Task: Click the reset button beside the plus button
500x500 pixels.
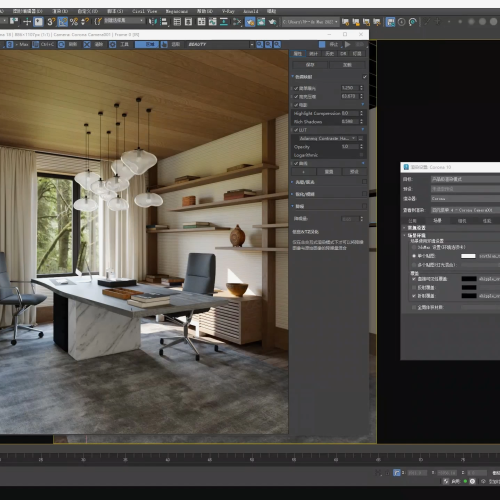Action: 329,172
